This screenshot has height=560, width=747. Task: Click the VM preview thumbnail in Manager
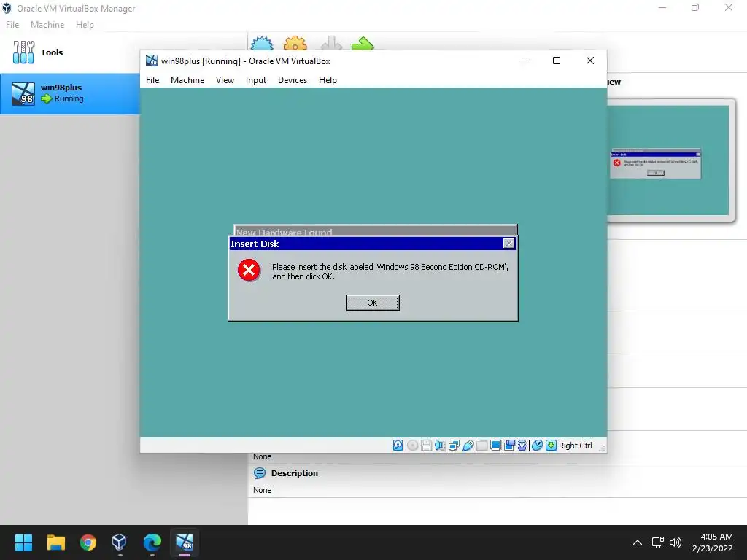(x=668, y=160)
